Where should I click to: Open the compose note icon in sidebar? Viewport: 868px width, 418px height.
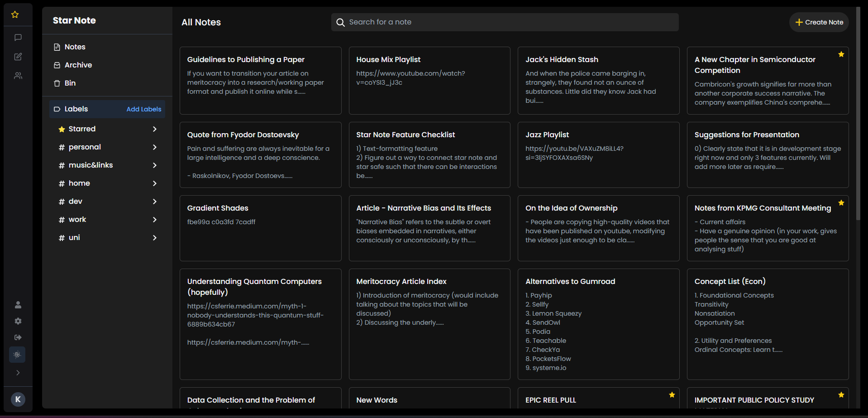click(18, 56)
